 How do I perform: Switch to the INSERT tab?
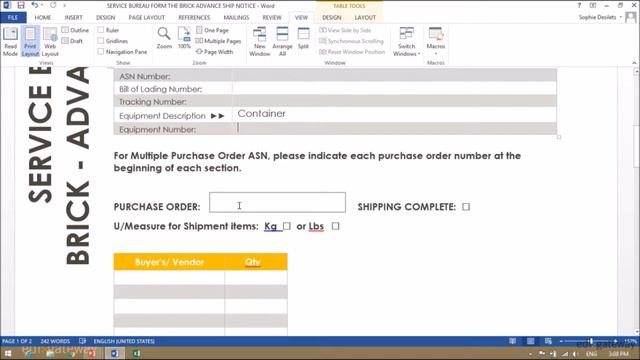[x=73, y=18]
